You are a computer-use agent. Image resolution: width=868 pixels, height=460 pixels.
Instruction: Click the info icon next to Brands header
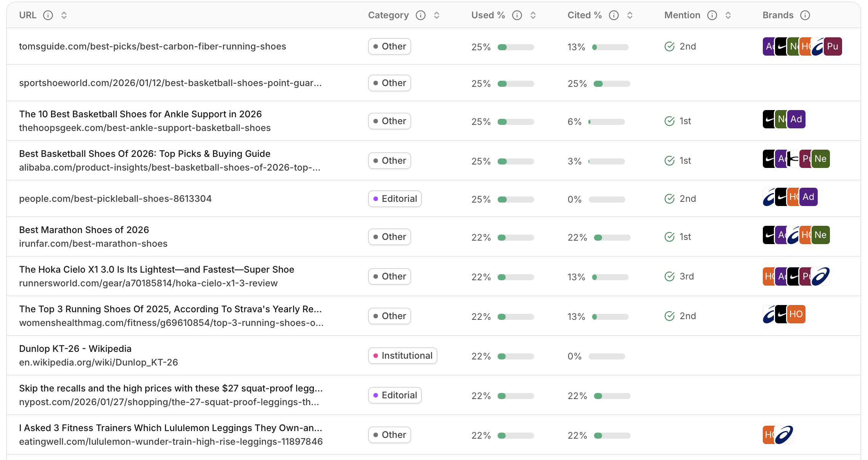point(805,15)
